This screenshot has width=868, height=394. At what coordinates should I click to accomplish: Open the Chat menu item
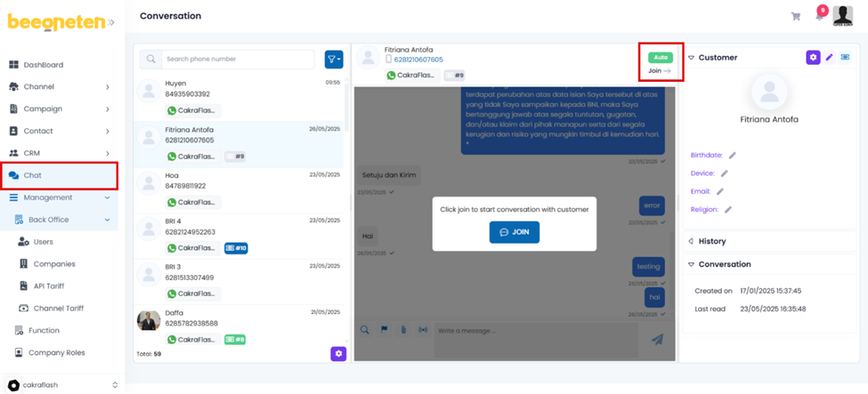[x=33, y=175]
